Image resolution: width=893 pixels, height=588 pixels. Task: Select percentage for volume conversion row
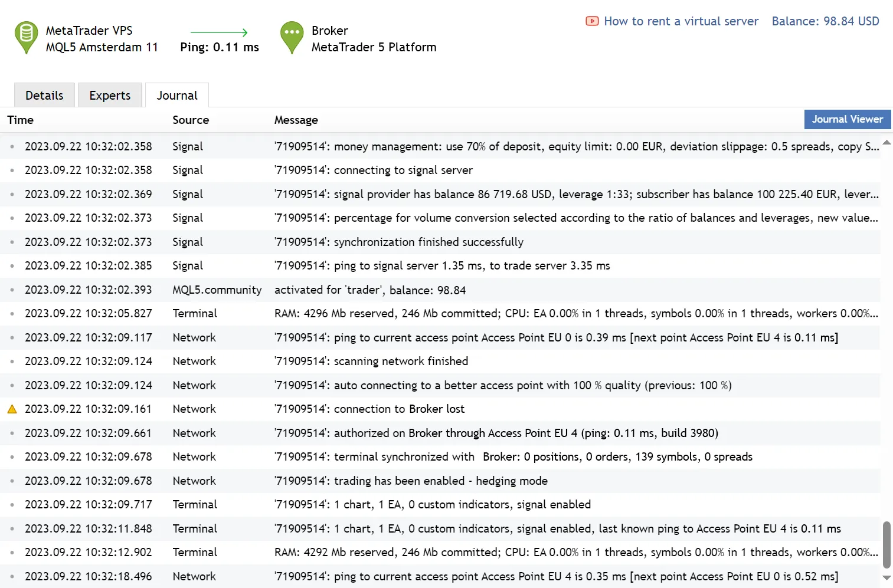tap(440, 218)
